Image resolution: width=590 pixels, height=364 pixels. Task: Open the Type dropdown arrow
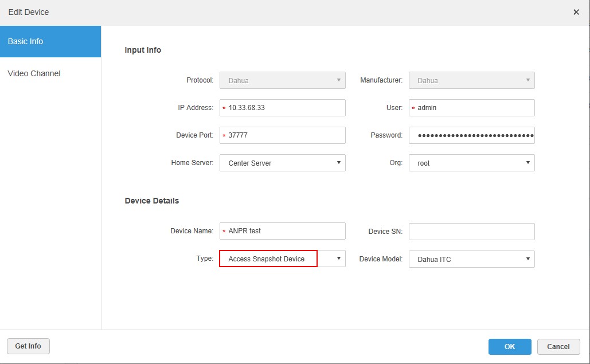point(338,259)
